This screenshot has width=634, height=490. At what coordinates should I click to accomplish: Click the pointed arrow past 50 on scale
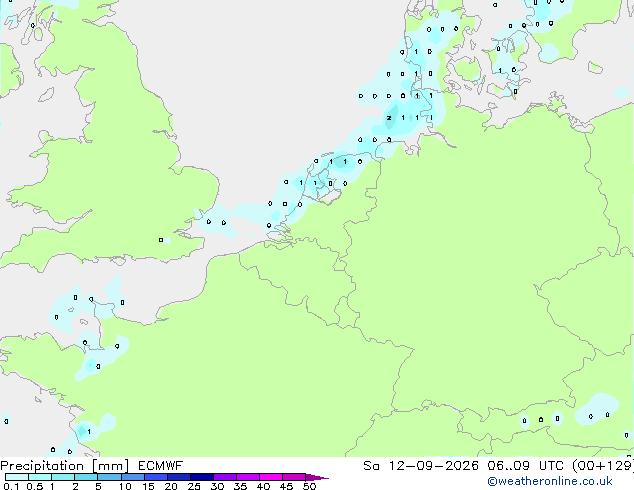317,477
